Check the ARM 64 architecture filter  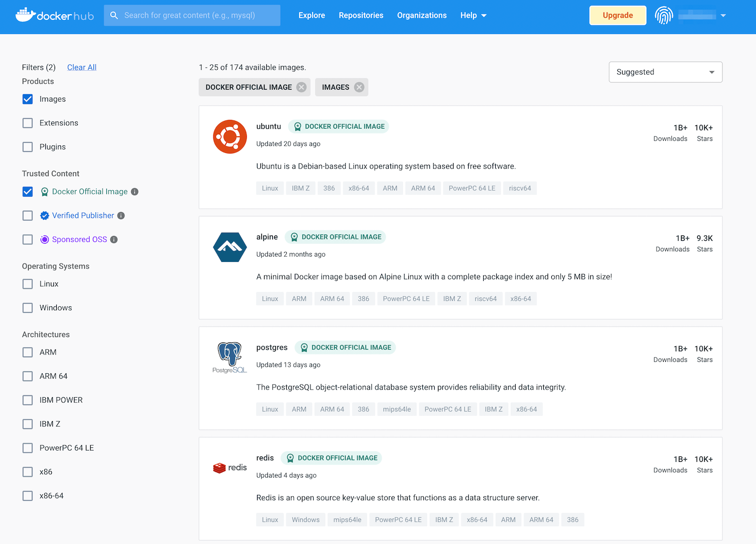pos(28,376)
